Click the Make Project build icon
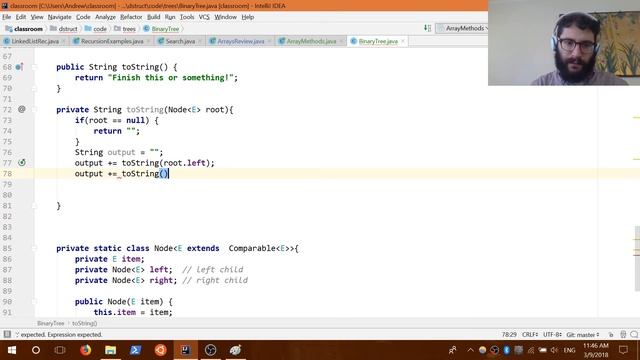 click(x=427, y=28)
